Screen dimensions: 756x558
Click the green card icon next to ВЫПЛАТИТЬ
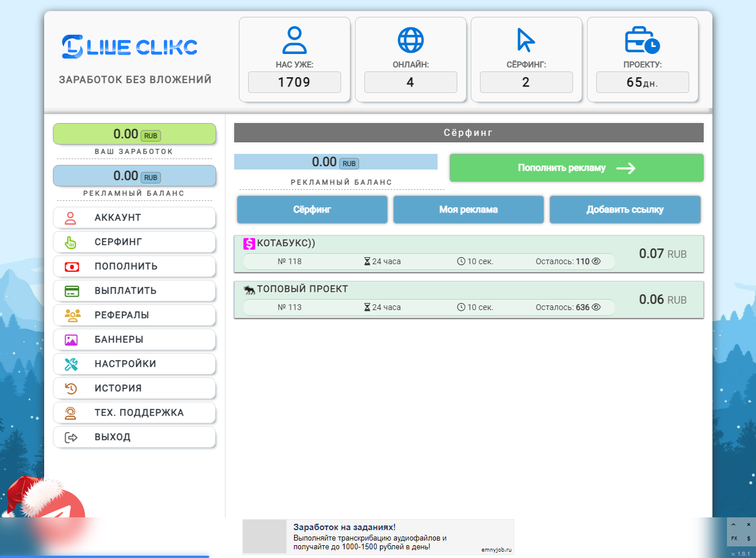(71, 291)
